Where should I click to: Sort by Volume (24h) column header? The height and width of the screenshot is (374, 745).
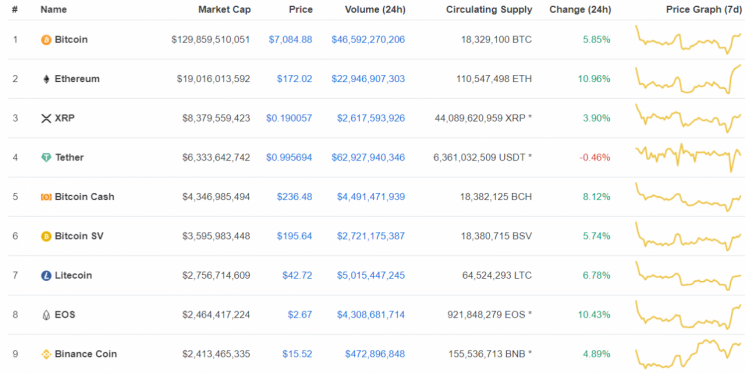tap(375, 10)
